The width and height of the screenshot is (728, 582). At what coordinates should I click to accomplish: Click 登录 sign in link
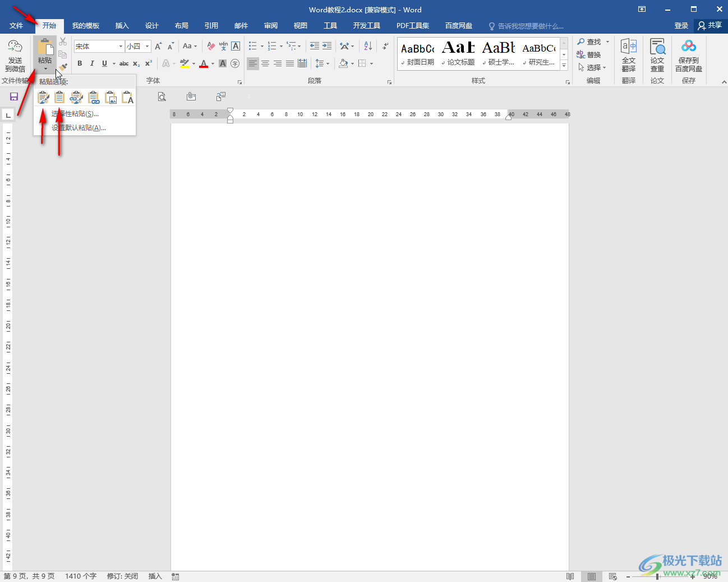point(681,26)
